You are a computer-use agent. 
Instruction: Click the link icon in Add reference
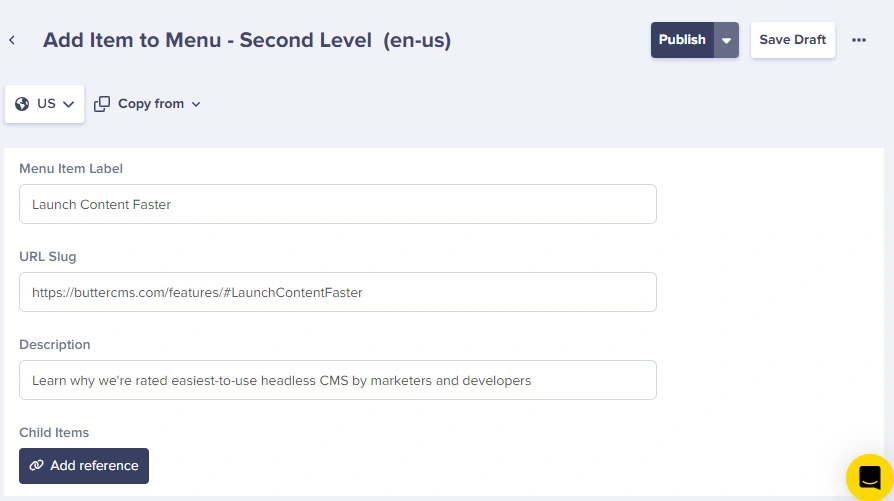tap(37, 466)
